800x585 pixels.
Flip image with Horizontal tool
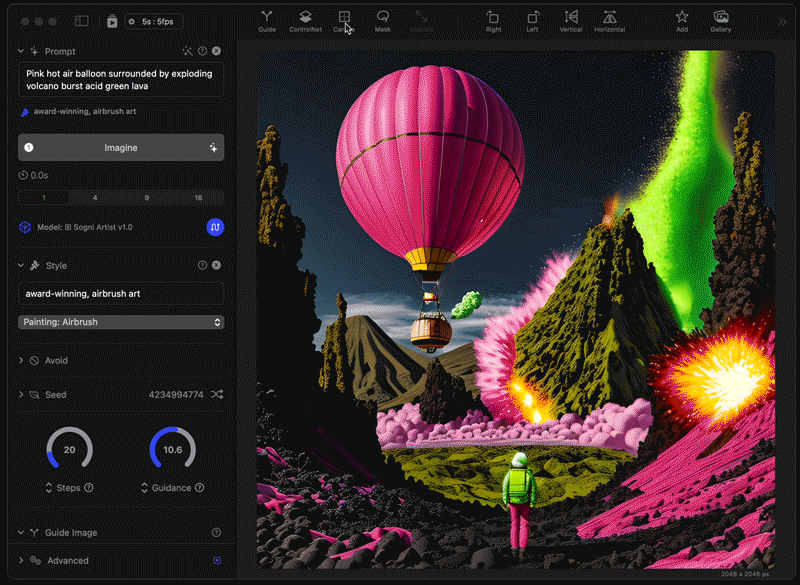pyautogui.click(x=609, y=21)
